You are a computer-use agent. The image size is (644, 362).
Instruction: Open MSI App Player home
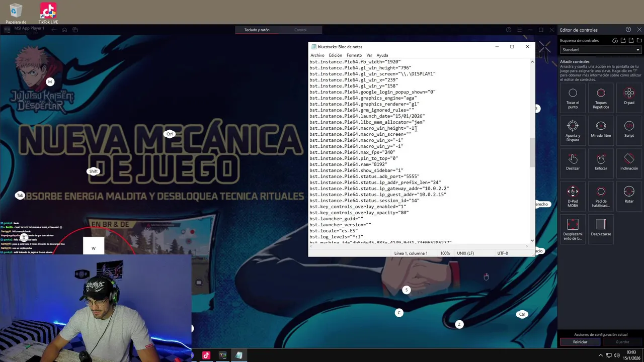[x=64, y=30]
